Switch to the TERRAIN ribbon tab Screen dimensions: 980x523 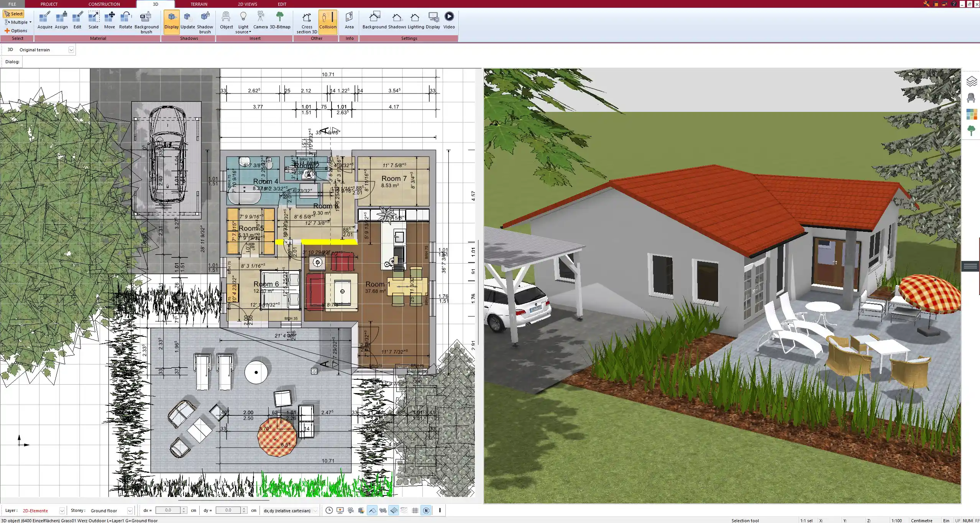point(199,4)
